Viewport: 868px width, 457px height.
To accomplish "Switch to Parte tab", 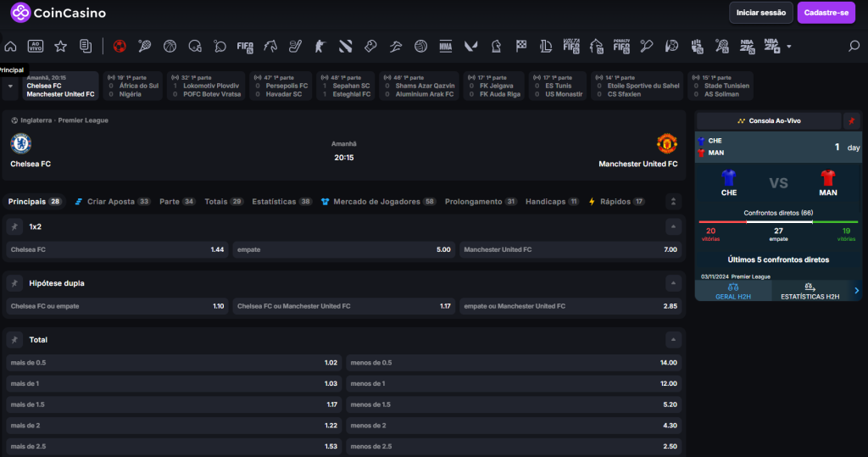I will pos(177,202).
